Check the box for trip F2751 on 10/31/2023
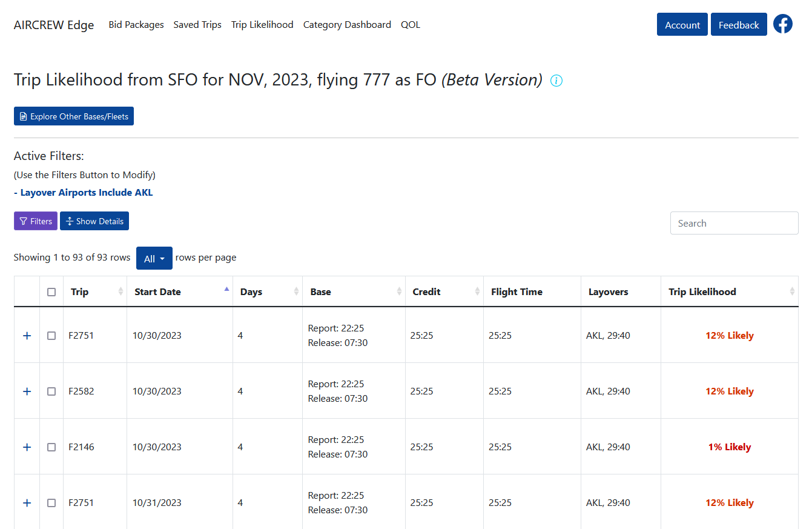Image resolution: width=812 pixels, height=529 pixels. tap(51, 503)
